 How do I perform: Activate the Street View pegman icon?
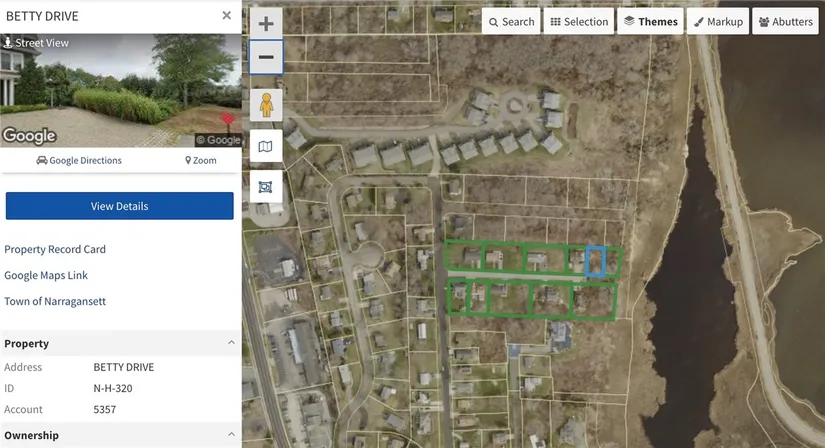(x=266, y=104)
